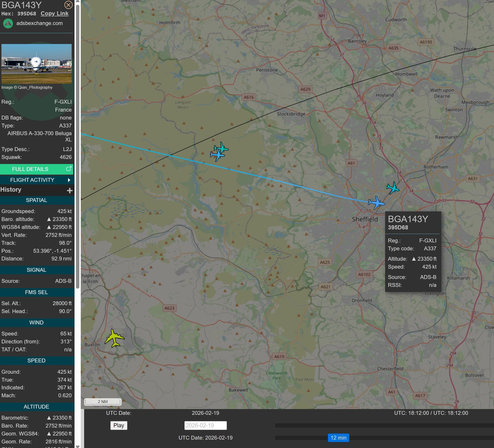Click the Copy Link hyperlink
This screenshot has height=448, width=494.
[54, 13]
